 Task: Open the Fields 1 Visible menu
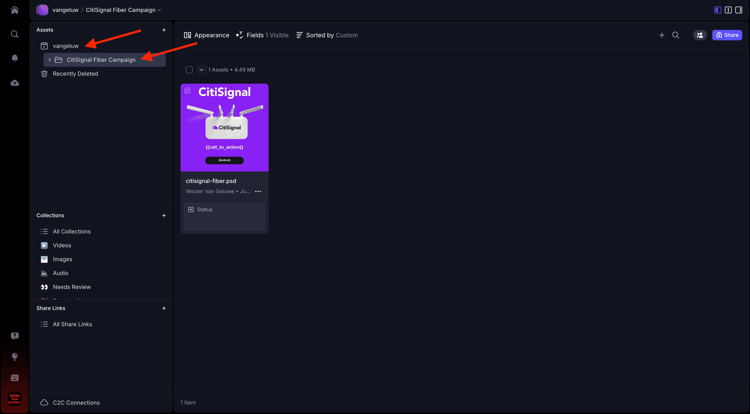pos(263,35)
